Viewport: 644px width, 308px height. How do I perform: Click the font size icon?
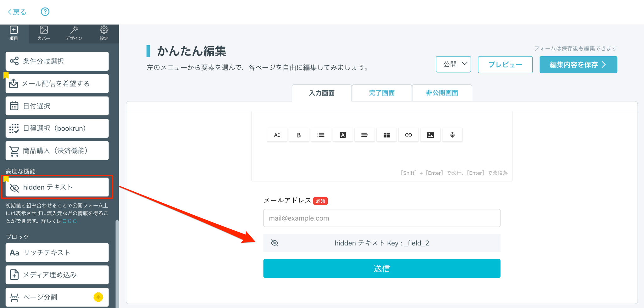277,135
